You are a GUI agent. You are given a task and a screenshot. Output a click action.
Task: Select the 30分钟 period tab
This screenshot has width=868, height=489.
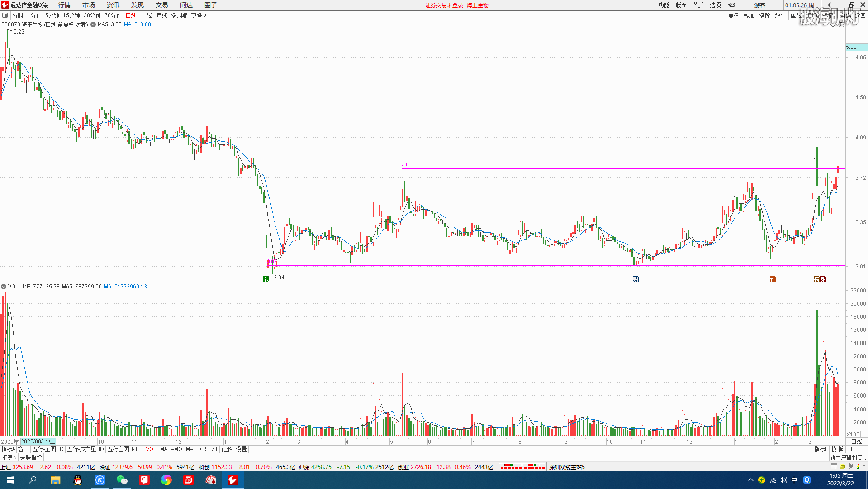(92, 15)
